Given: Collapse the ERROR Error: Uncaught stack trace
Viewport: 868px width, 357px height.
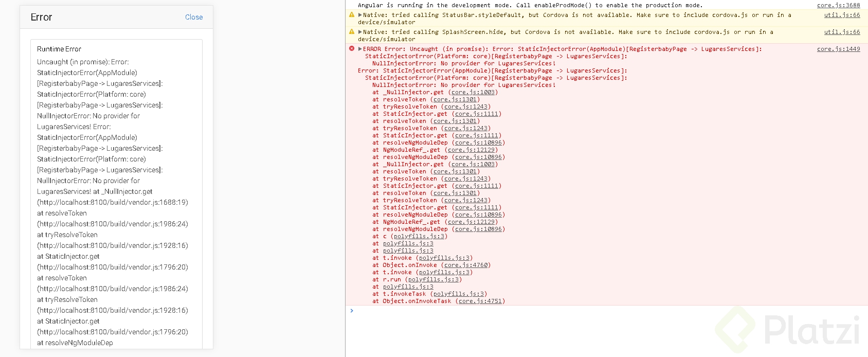Looking at the screenshot, I should click(360, 49).
